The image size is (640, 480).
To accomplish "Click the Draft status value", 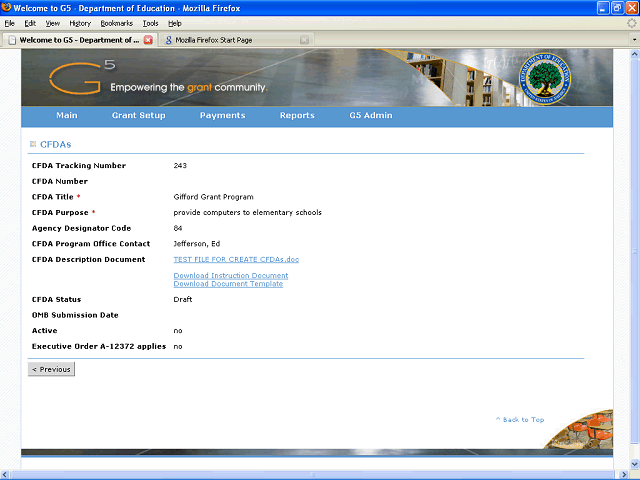I will 183,299.
